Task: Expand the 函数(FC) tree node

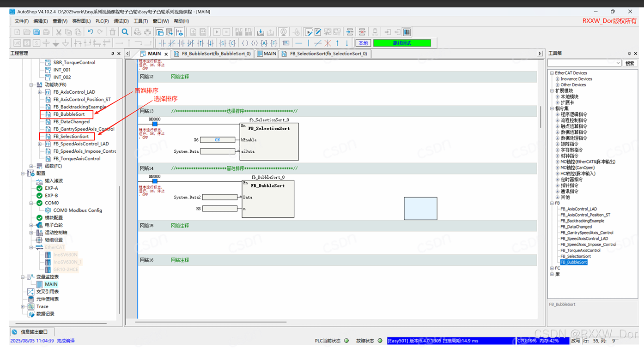Action: (31, 166)
